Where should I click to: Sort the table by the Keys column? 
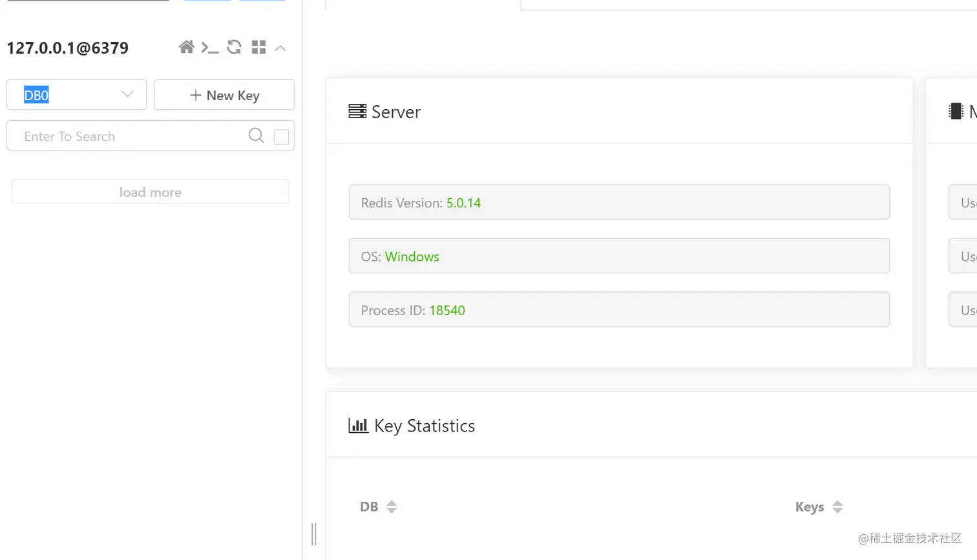(x=819, y=507)
